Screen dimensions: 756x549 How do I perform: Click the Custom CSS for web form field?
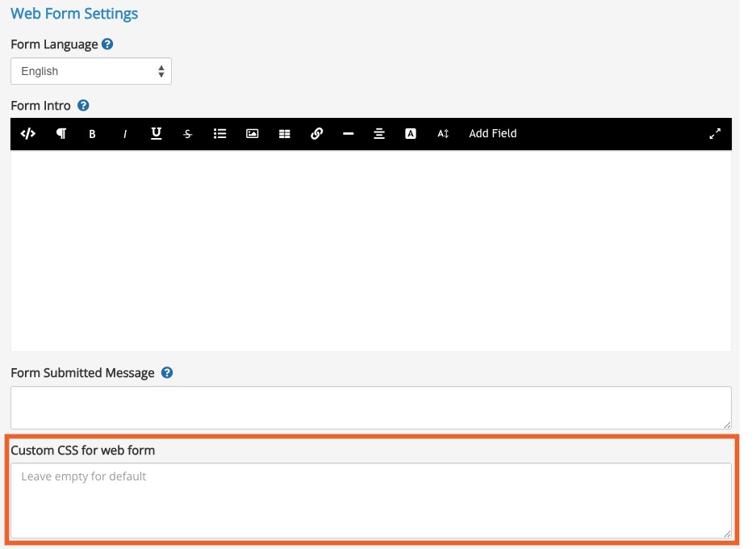pyautogui.click(x=371, y=501)
